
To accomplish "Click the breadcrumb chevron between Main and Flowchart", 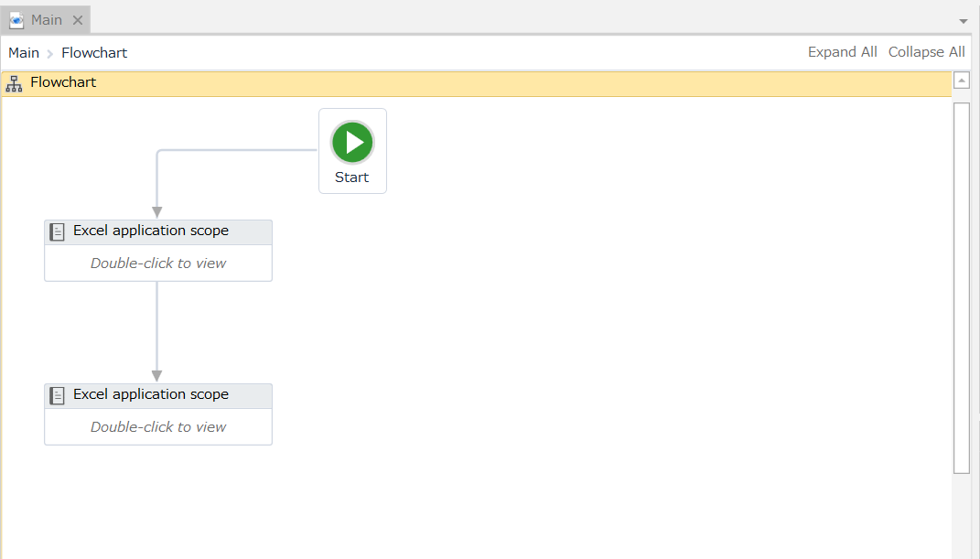I will (50, 54).
